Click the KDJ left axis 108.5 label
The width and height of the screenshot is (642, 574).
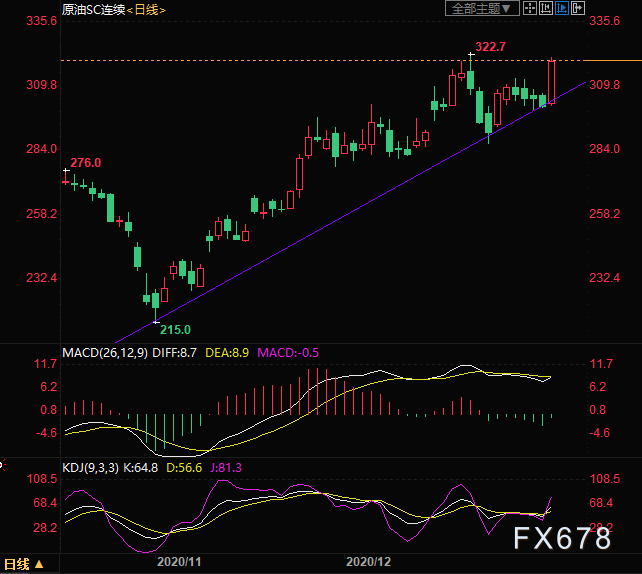click(42, 479)
